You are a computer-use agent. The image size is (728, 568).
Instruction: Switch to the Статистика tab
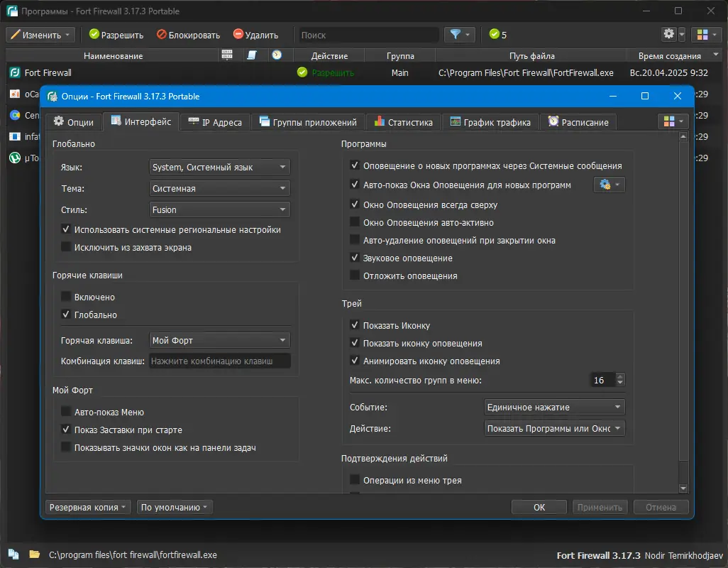click(x=403, y=121)
